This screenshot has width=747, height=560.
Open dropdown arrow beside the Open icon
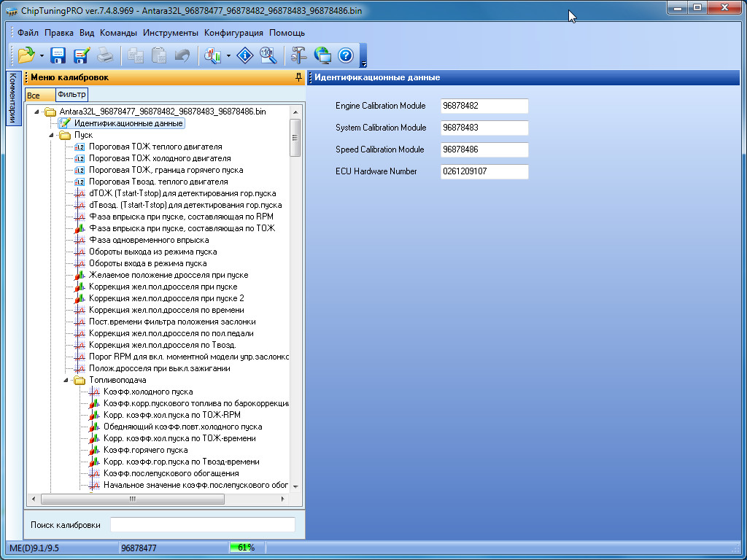pyautogui.click(x=42, y=56)
